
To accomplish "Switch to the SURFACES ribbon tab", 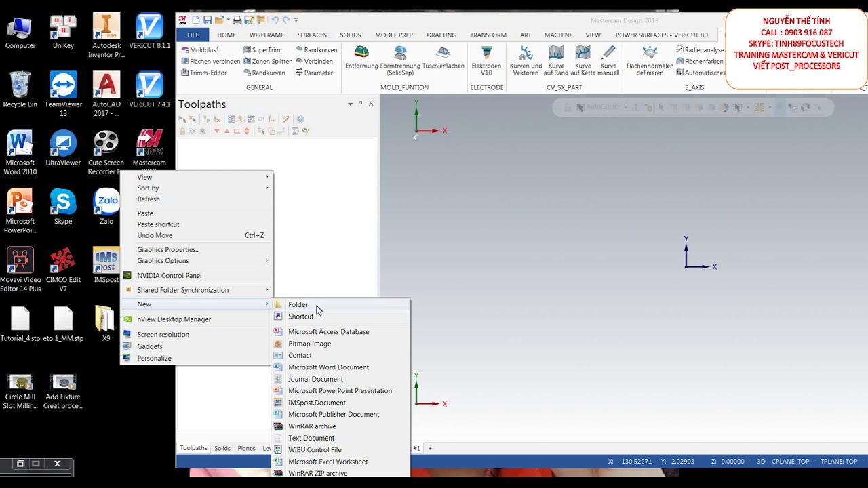I will click(x=312, y=35).
